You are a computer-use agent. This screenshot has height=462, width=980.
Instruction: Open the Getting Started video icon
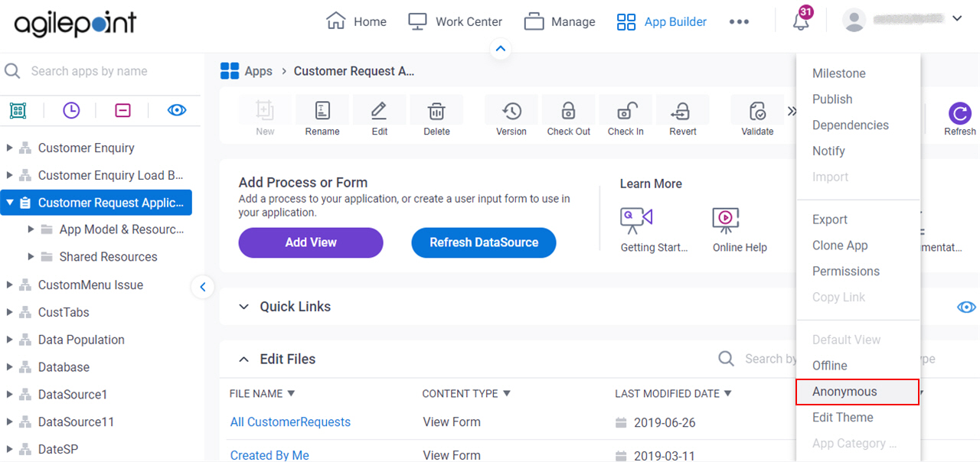635,220
